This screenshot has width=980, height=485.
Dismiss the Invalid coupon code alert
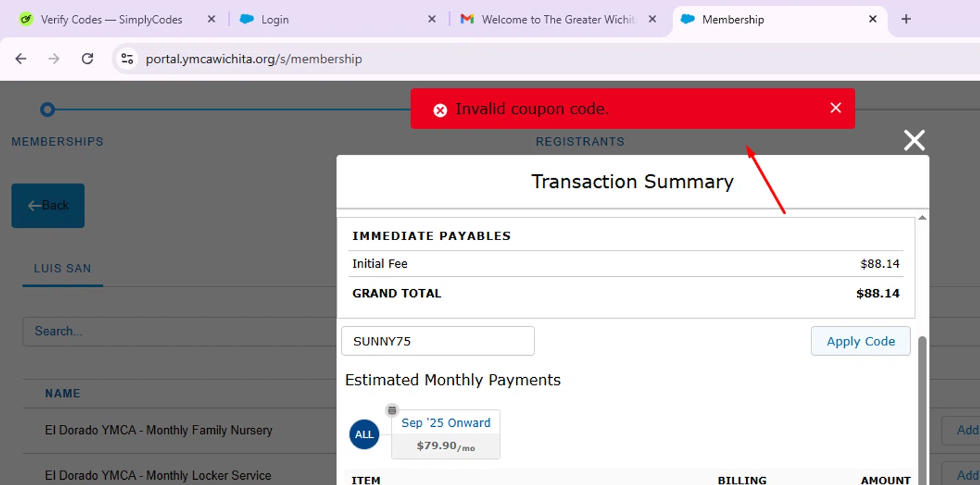tap(836, 108)
